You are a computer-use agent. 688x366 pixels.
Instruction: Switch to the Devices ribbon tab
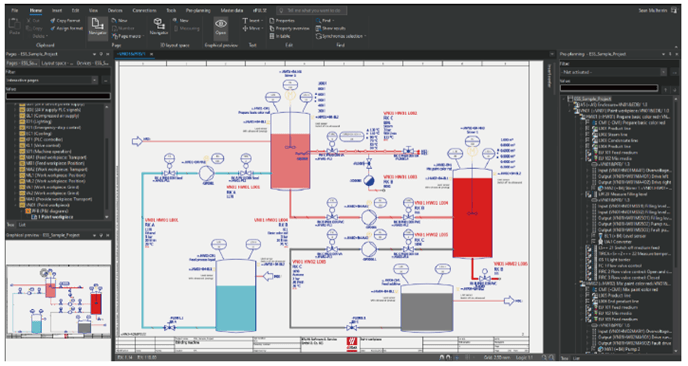click(115, 10)
